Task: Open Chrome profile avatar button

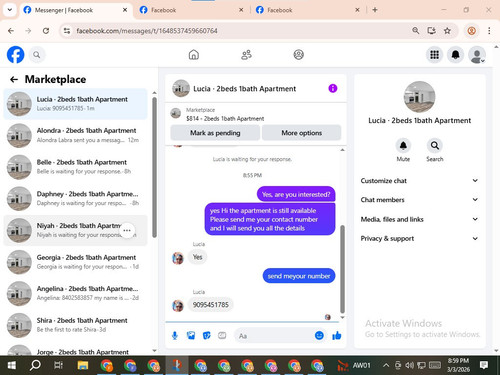Action: tap(471, 31)
